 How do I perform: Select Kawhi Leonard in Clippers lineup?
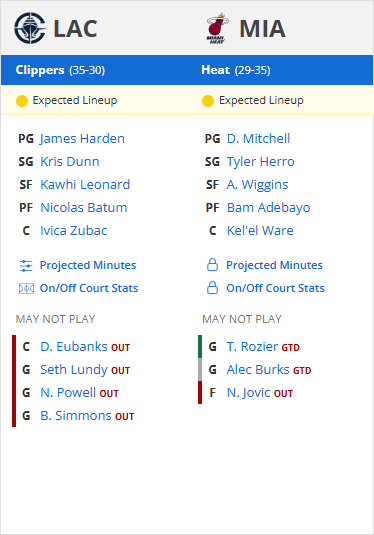click(85, 185)
